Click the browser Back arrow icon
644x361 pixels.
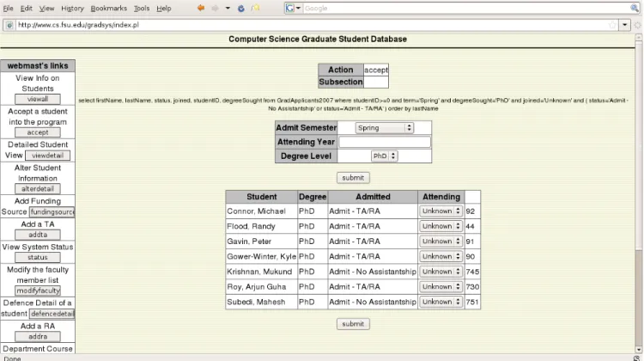tap(201, 8)
